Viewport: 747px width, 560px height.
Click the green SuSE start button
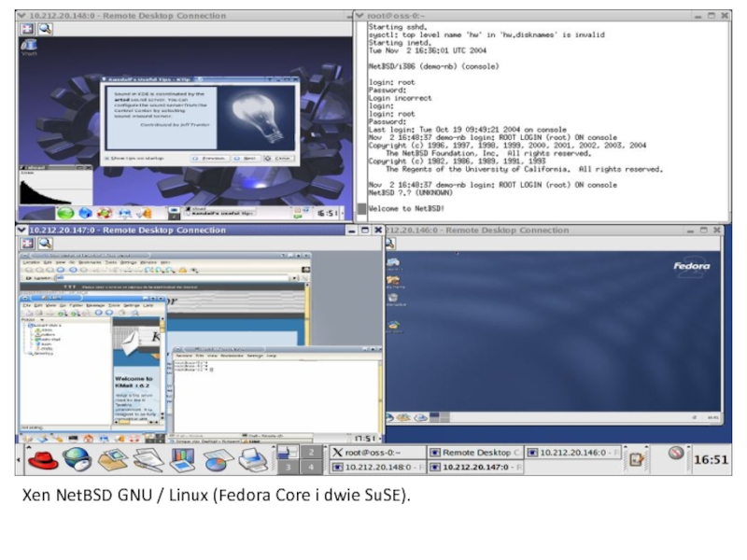tap(65, 213)
